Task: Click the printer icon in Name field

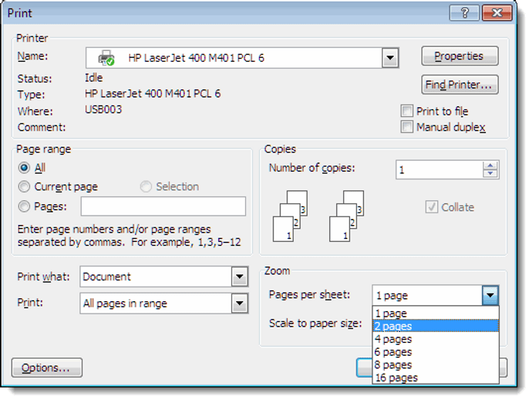Action: click(x=106, y=58)
